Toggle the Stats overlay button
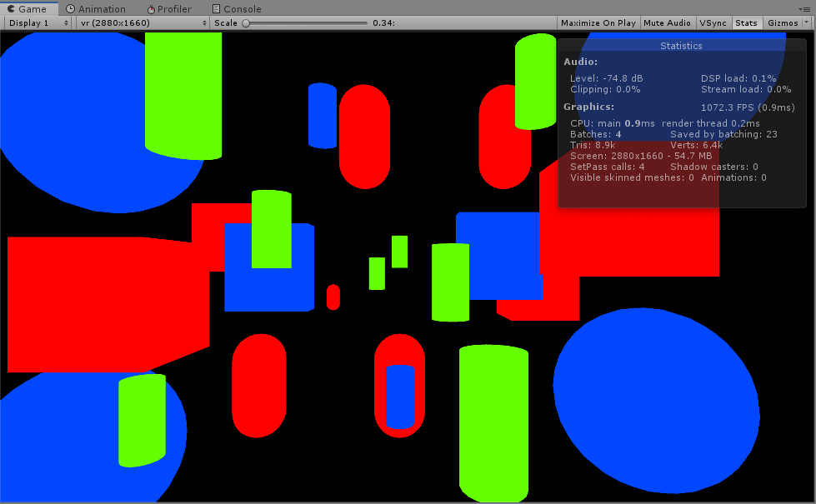Image resolution: width=816 pixels, height=504 pixels. click(746, 22)
